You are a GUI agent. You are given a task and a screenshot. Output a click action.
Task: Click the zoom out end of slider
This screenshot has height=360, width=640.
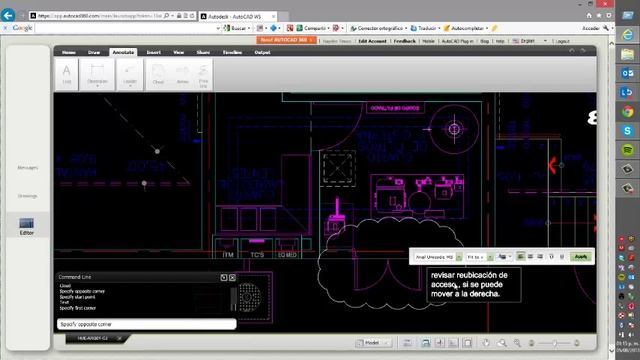click(531, 343)
